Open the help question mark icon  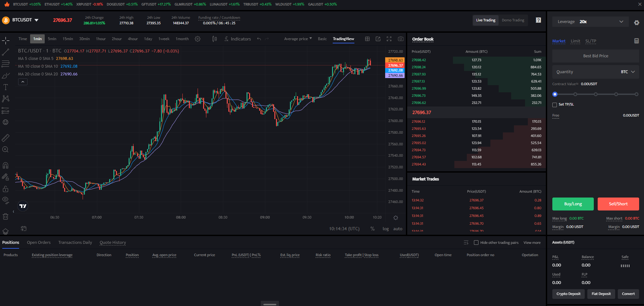pyautogui.click(x=538, y=20)
